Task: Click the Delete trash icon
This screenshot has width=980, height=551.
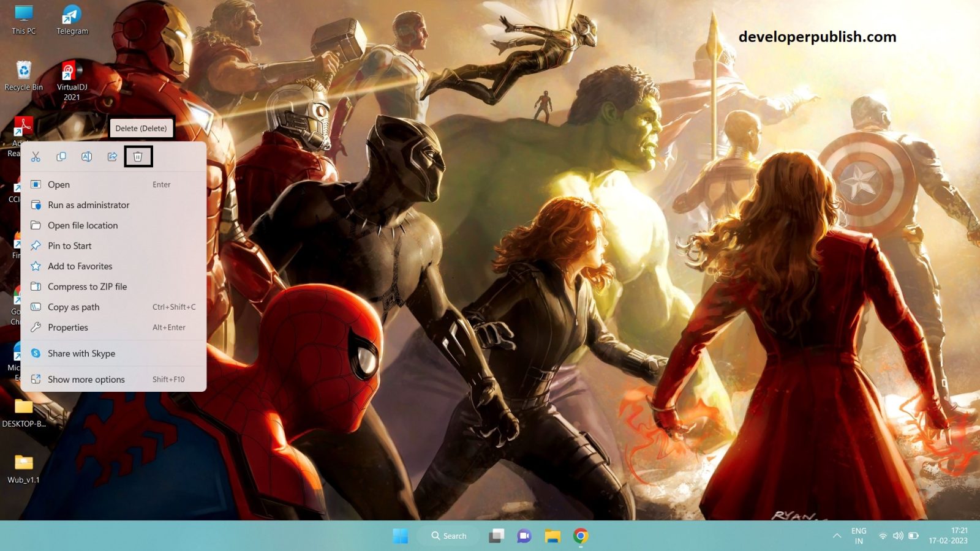Action: (x=138, y=157)
